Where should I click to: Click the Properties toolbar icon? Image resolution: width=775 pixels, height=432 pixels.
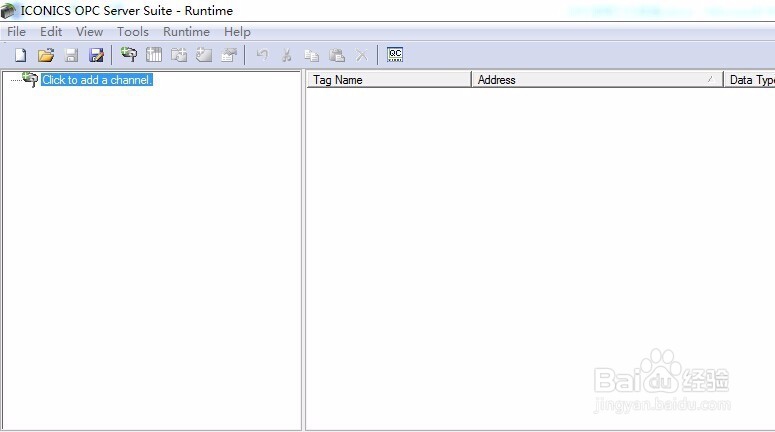[x=229, y=54]
